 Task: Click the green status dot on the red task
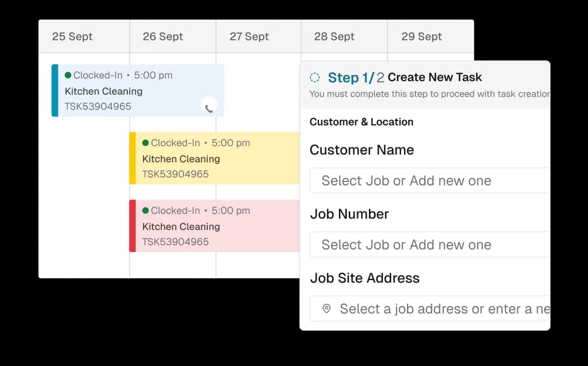click(x=147, y=211)
